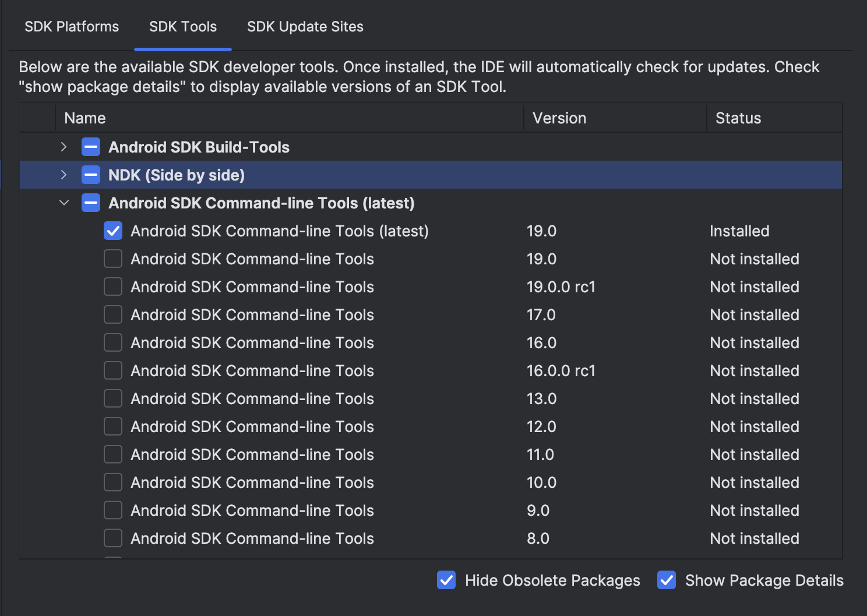
Task: Check Command-line Tools version 16.0.0 rc1
Action: [113, 370]
